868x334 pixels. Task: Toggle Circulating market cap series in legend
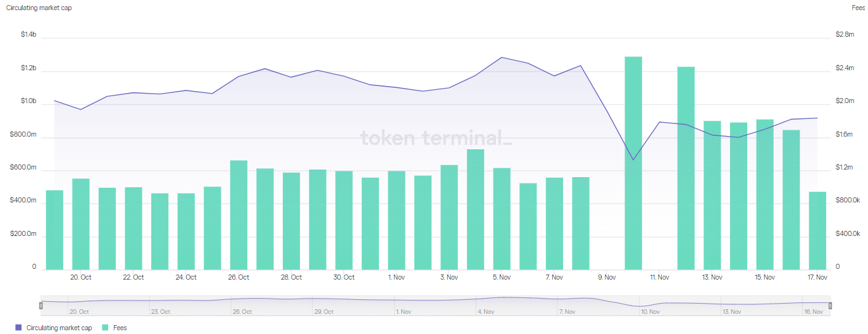coord(60,328)
